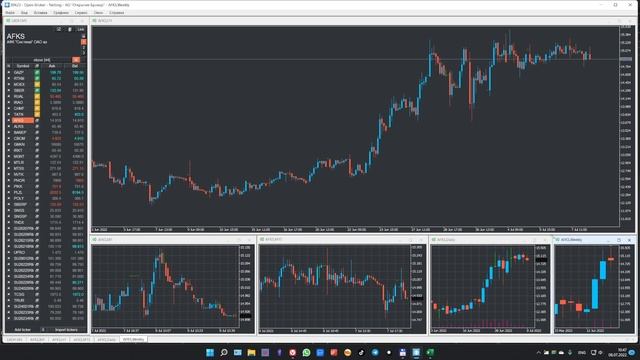The width and height of the screenshot is (640, 360).
Task: Click the yellow chart icon in IRAO row
Action: tap(37, 102)
